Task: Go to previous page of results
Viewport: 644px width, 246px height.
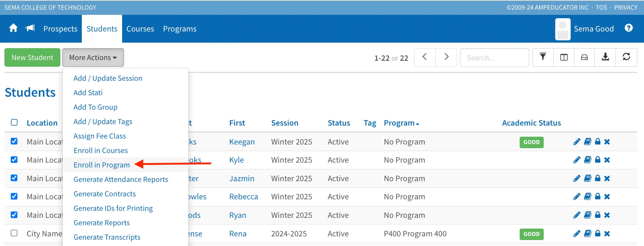Action: pos(425,57)
